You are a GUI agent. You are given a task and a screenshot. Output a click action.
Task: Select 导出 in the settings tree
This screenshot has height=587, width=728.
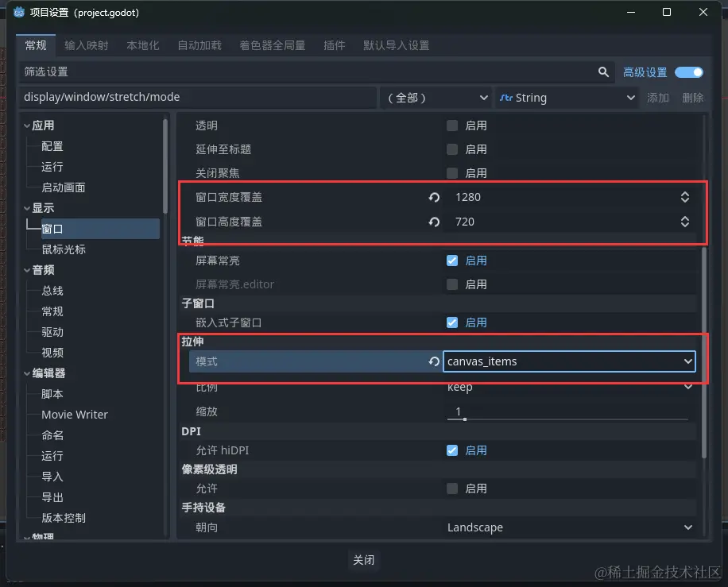click(52, 497)
